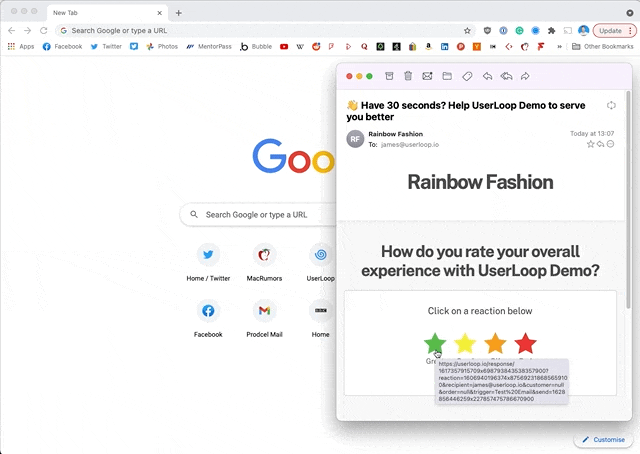Open the Chrome profile avatar
The height and width of the screenshot is (454, 640).
pos(583,31)
